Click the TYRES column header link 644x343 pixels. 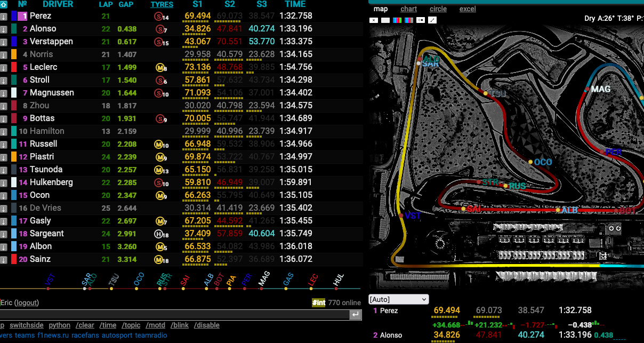point(162,4)
